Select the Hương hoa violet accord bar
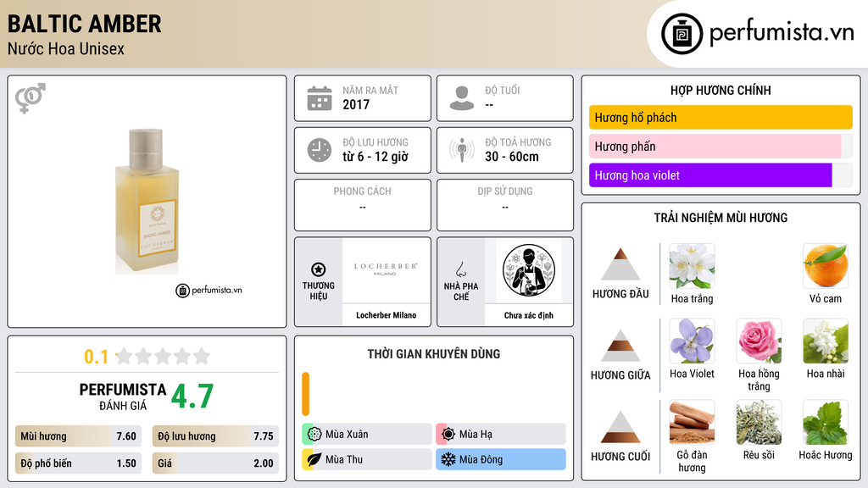The height and width of the screenshot is (488, 868). (x=721, y=175)
